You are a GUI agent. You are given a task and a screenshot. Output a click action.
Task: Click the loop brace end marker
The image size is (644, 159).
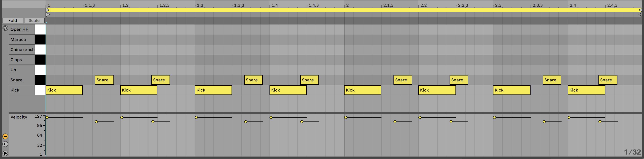[640, 10]
